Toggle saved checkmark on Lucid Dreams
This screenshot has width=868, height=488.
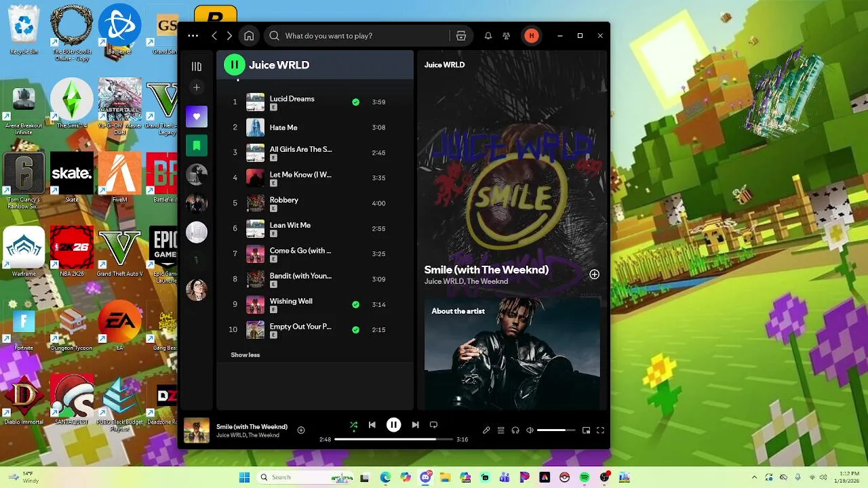coord(355,102)
